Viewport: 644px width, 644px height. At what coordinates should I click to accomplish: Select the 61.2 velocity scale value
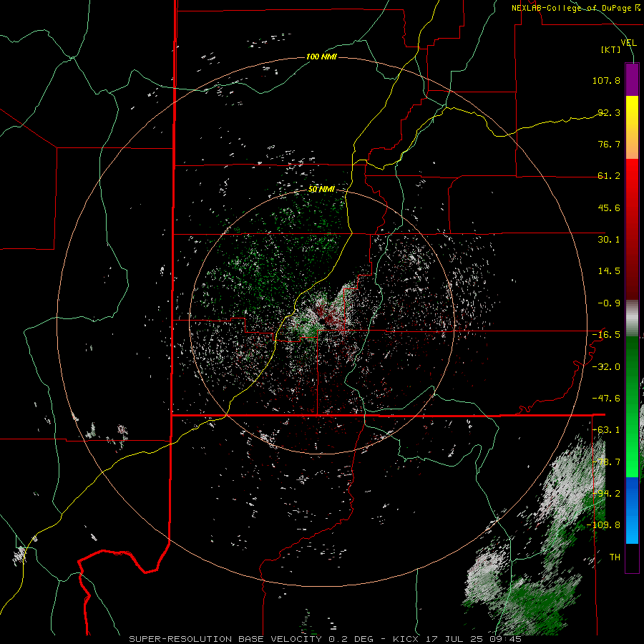point(609,176)
